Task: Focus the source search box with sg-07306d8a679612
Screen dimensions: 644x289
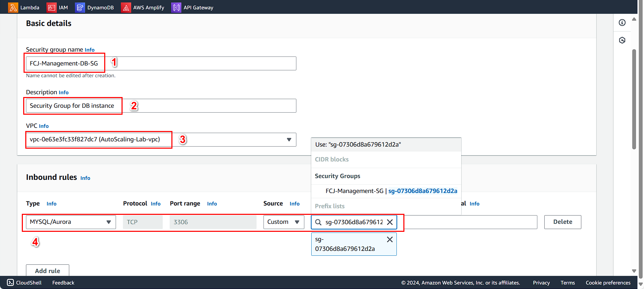Action: [354, 222]
